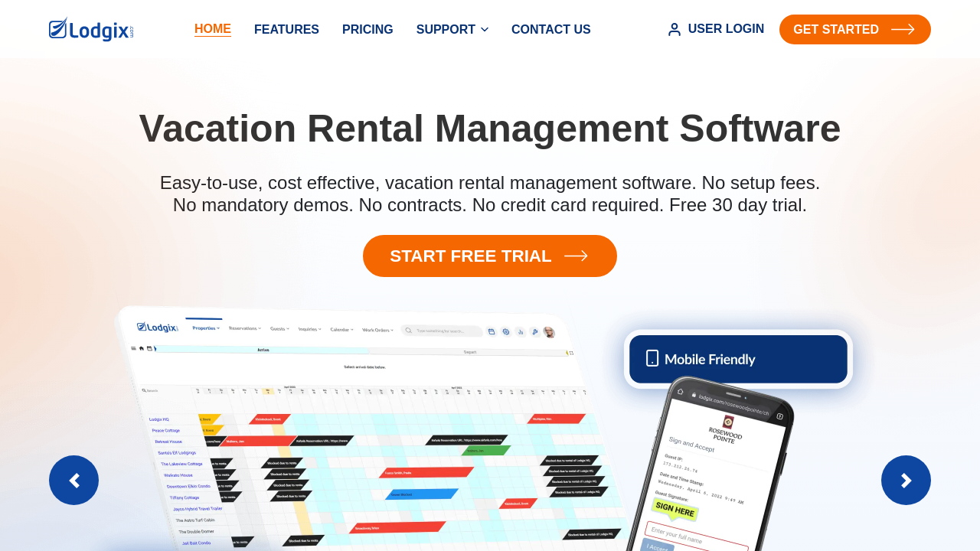Open the PRICING page

coord(367,30)
